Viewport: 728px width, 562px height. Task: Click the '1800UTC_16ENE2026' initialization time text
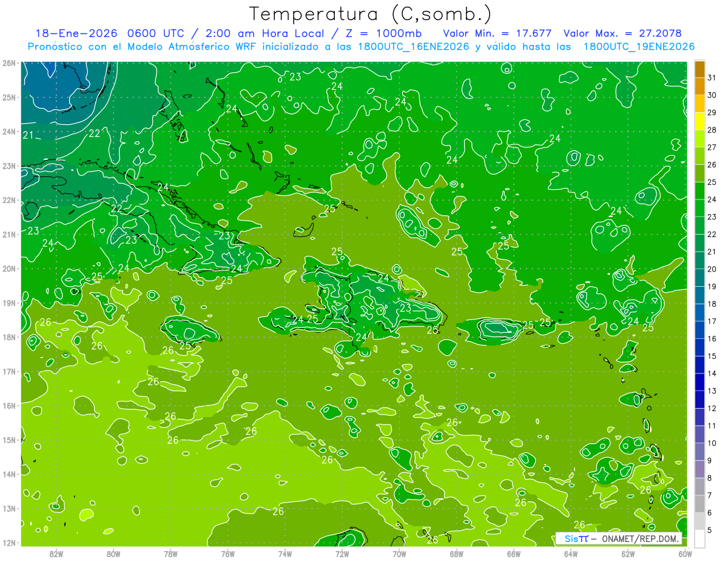tap(413, 47)
